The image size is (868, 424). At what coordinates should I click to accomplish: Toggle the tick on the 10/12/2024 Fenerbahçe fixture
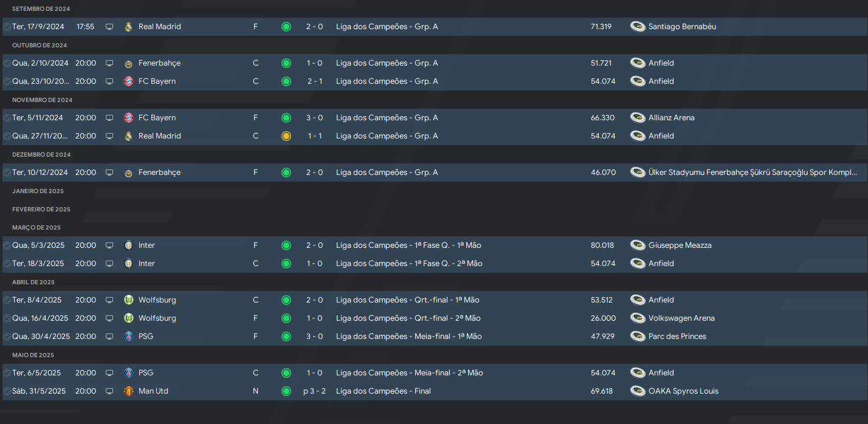pos(7,173)
